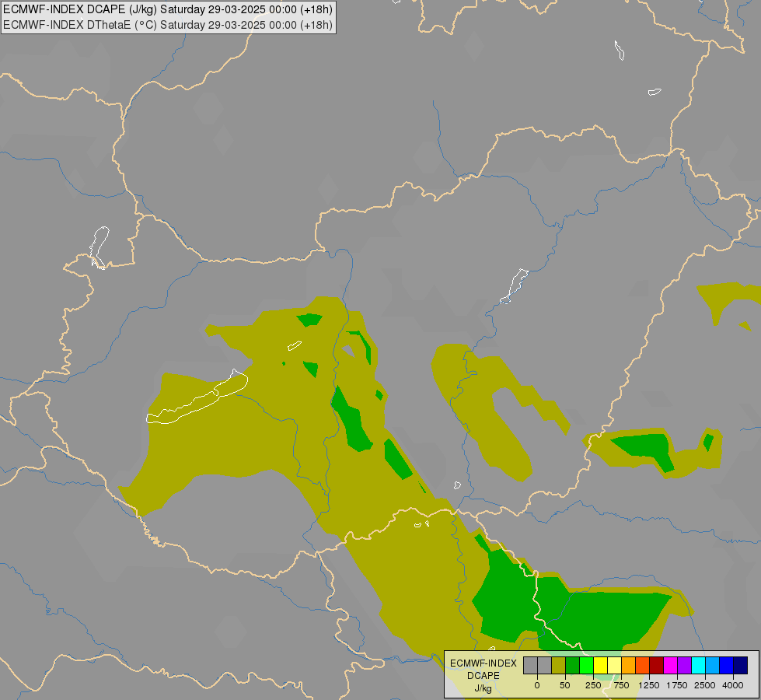
Task: Click the 'ECMWF-INDEX DCAPE (J/kg)' header line
Action: pyautogui.click(x=168, y=9)
